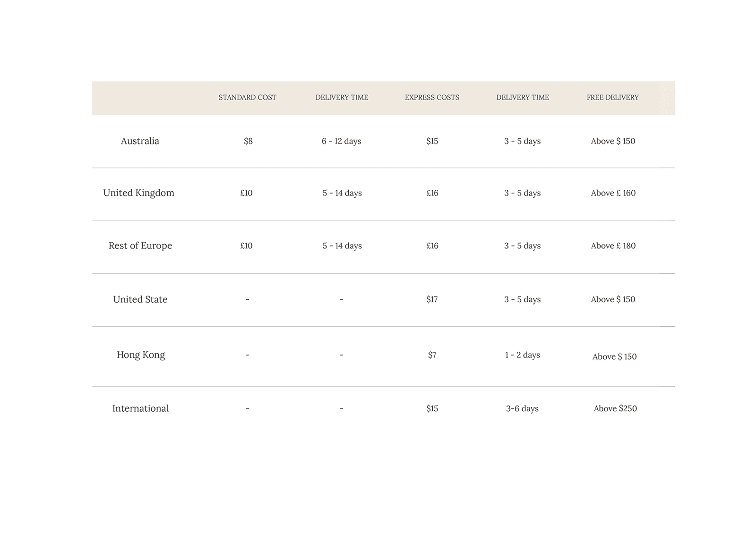Click International's 3-6 days delivery time
The width and height of the screenshot is (756, 534).
[x=522, y=409]
